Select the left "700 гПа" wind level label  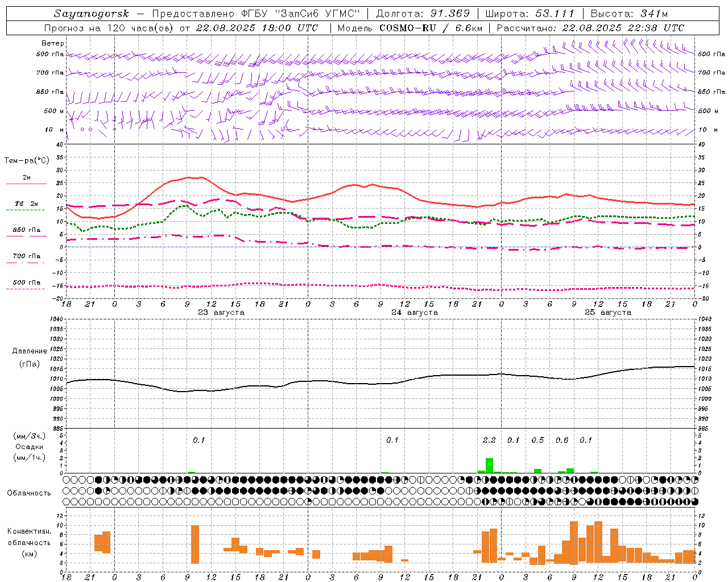pyautogui.click(x=50, y=73)
